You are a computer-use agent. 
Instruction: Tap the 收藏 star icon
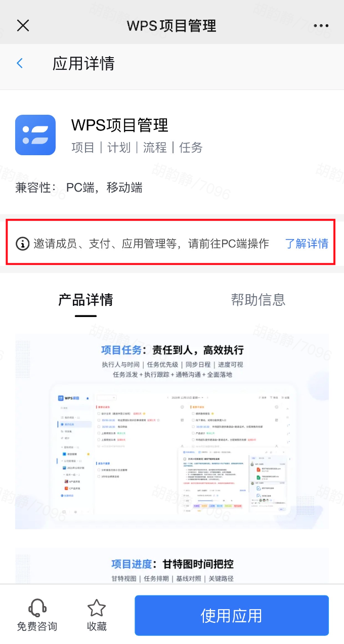point(97,608)
